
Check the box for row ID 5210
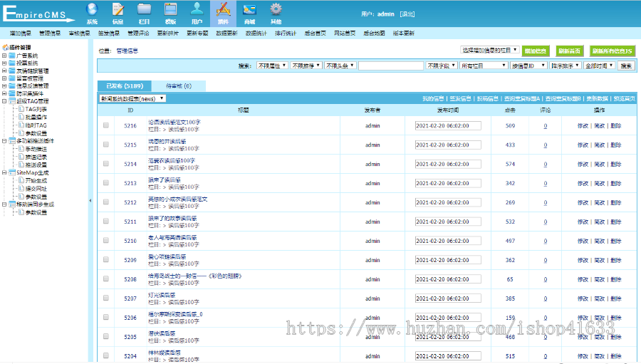pos(106,241)
